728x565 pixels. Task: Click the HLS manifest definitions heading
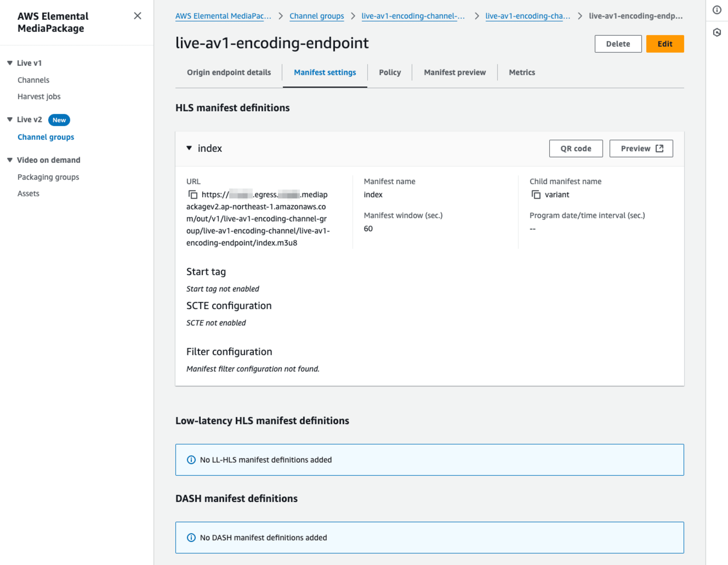click(233, 108)
